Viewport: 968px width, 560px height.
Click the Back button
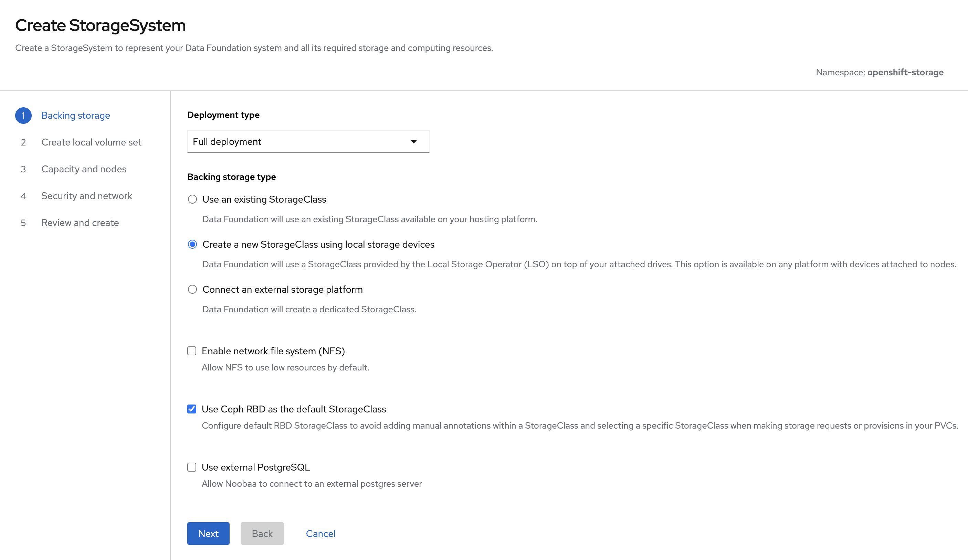click(x=262, y=534)
